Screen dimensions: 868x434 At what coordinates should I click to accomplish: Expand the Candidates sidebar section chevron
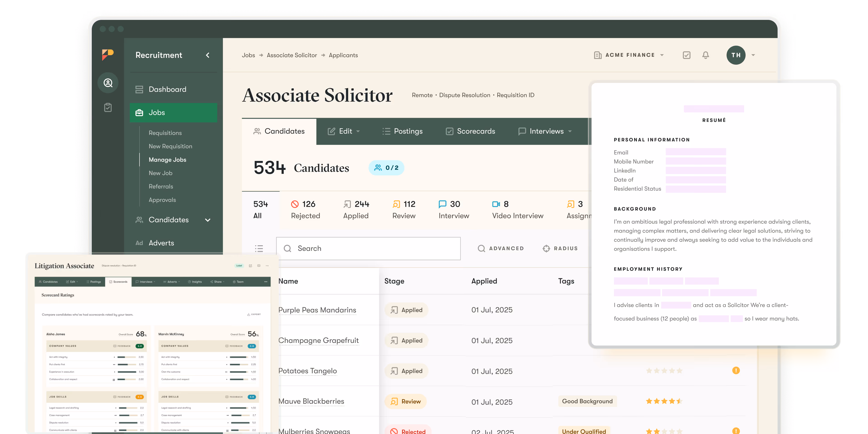click(208, 220)
